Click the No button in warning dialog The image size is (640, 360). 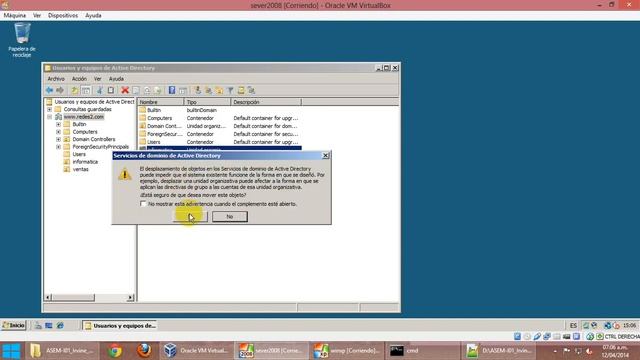pyautogui.click(x=230, y=216)
